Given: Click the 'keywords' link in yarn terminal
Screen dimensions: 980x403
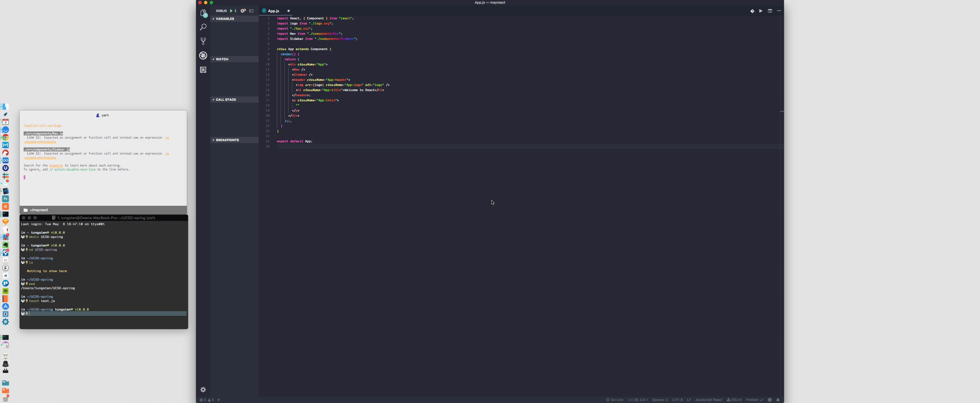Looking at the screenshot, I should (x=56, y=165).
